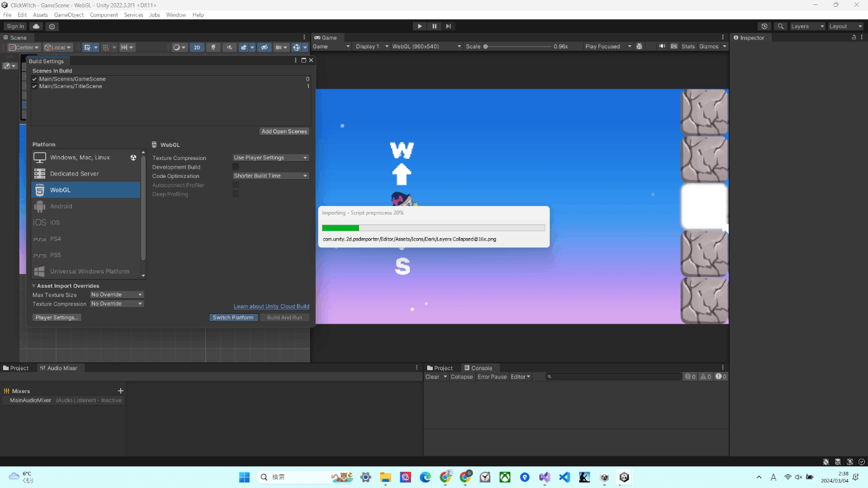Screen dimensions: 868x488
Task: Click the Sign in button
Action: [15, 26]
